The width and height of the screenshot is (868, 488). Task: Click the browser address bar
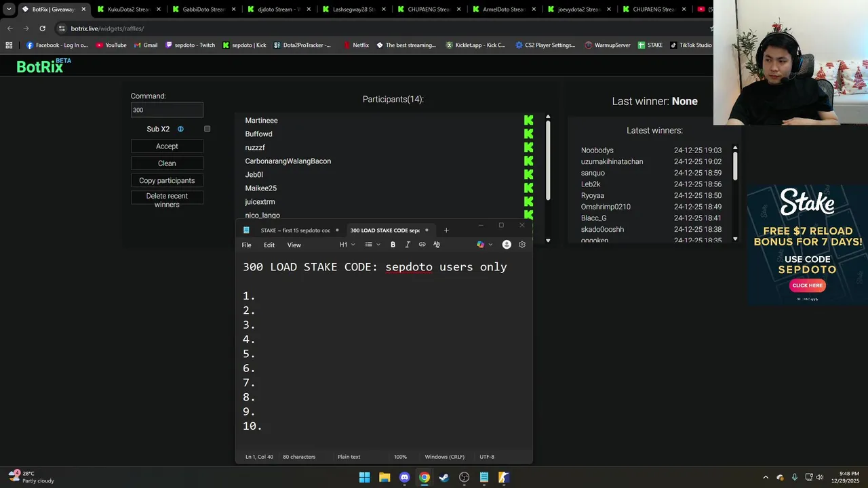380,28
